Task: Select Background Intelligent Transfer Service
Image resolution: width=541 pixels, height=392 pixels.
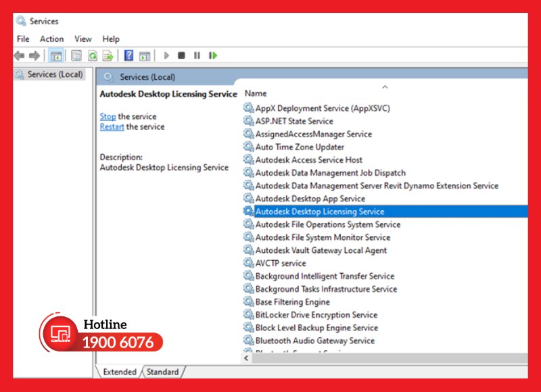Action: (x=325, y=276)
